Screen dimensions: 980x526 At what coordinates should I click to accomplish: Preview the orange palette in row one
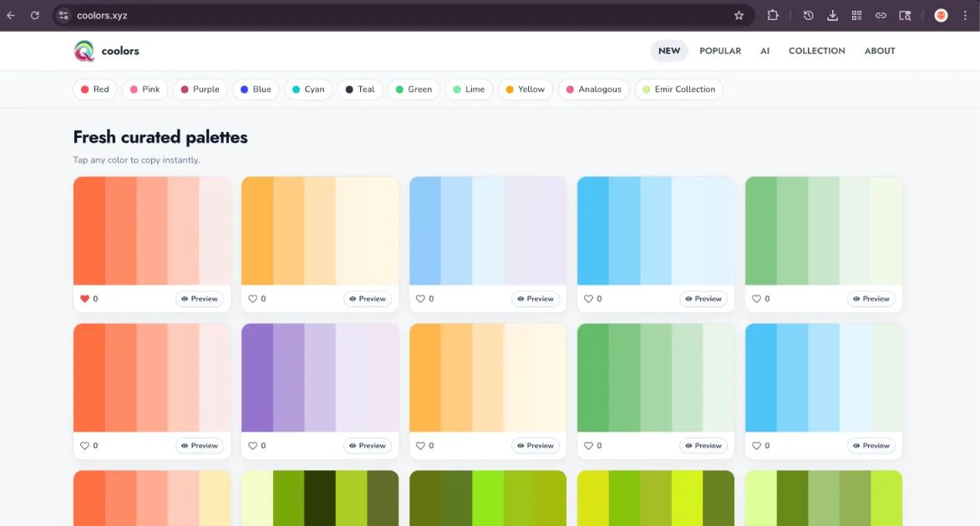click(368, 299)
